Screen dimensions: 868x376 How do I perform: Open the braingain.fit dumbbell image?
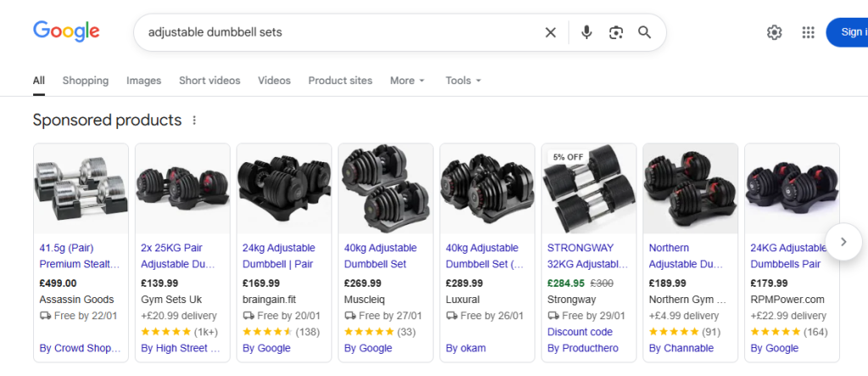pos(284,188)
